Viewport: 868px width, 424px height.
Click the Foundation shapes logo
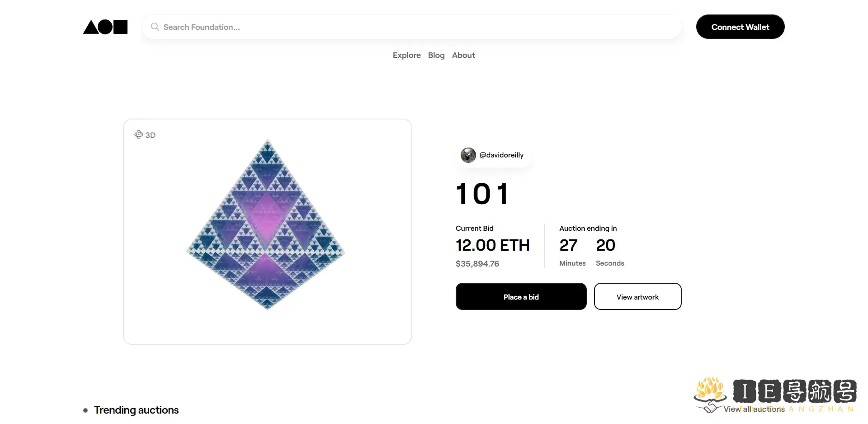point(105,27)
